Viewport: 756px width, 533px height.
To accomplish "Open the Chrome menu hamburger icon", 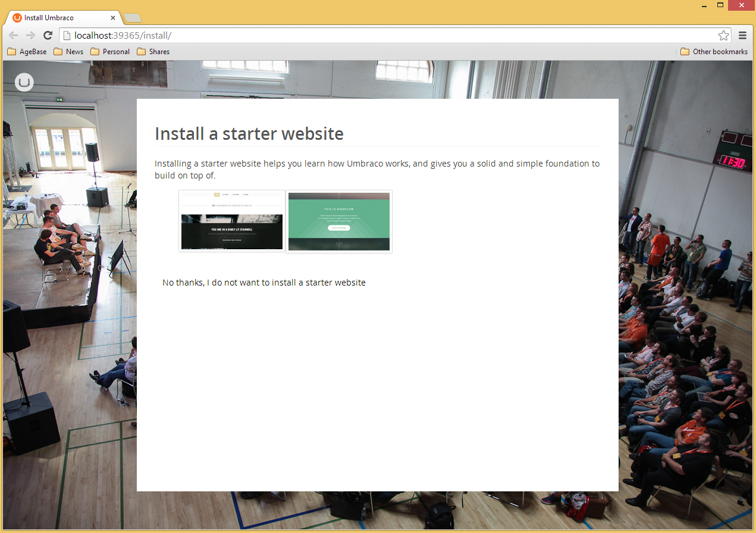I will click(742, 36).
